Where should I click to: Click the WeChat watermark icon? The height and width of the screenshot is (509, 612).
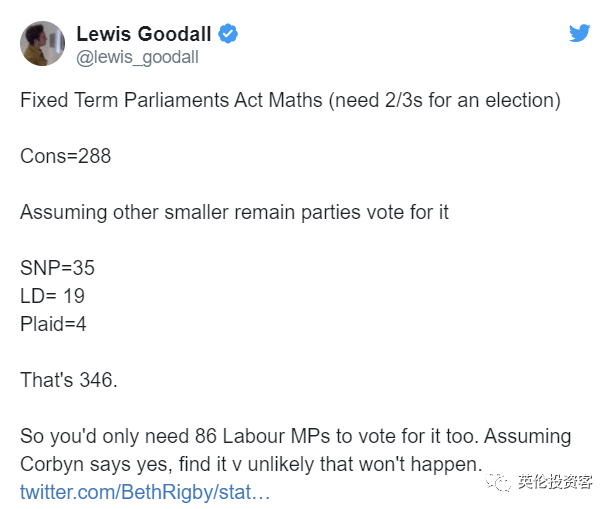pos(498,482)
